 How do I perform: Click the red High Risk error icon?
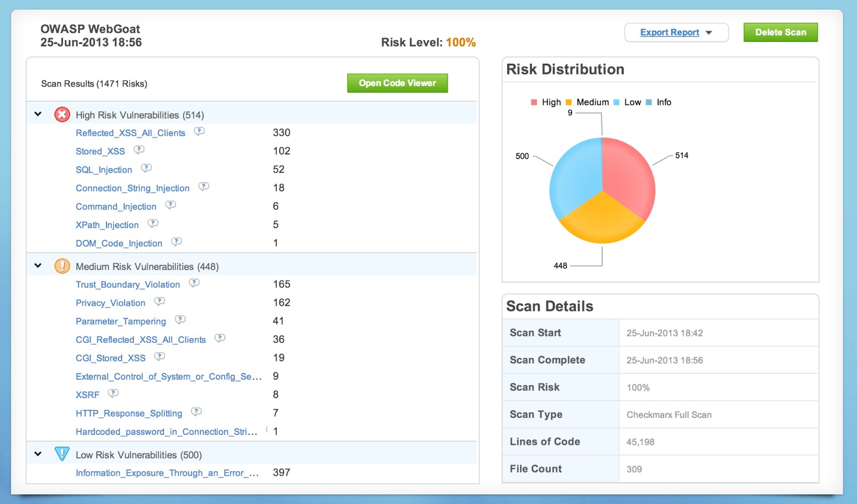click(x=62, y=114)
